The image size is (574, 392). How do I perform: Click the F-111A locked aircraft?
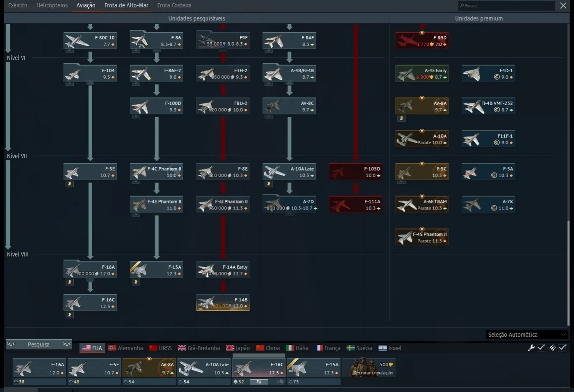355,205
